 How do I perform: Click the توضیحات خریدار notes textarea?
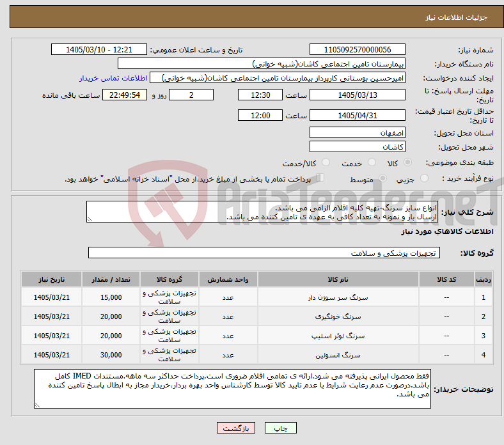click(x=232, y=389)
